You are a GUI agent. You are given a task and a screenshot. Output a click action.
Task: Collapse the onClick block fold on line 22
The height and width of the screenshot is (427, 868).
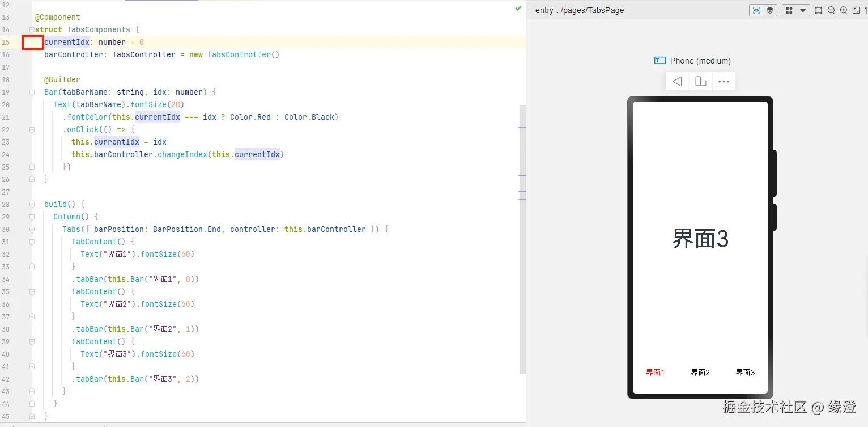tap(32, 129)
